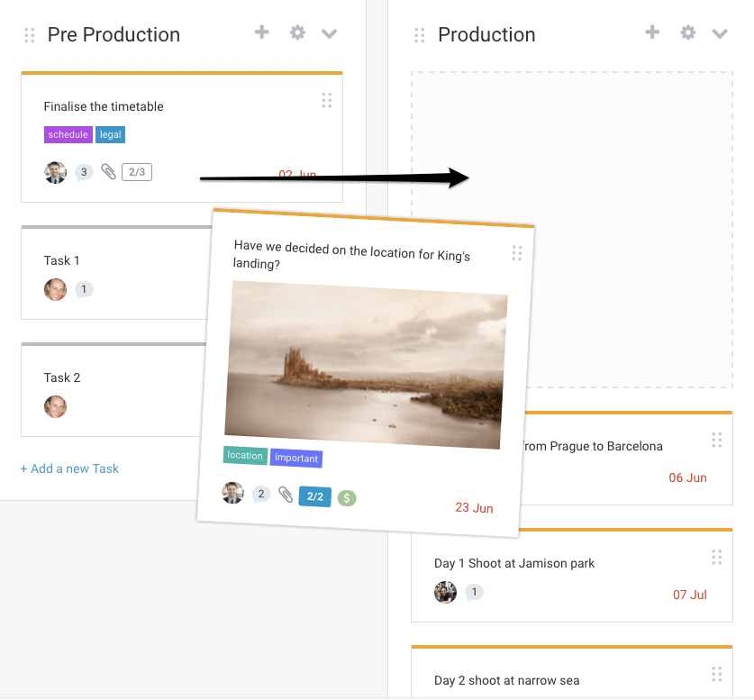
Task: Select the purple schedule tag
Action: click(68, 135)
